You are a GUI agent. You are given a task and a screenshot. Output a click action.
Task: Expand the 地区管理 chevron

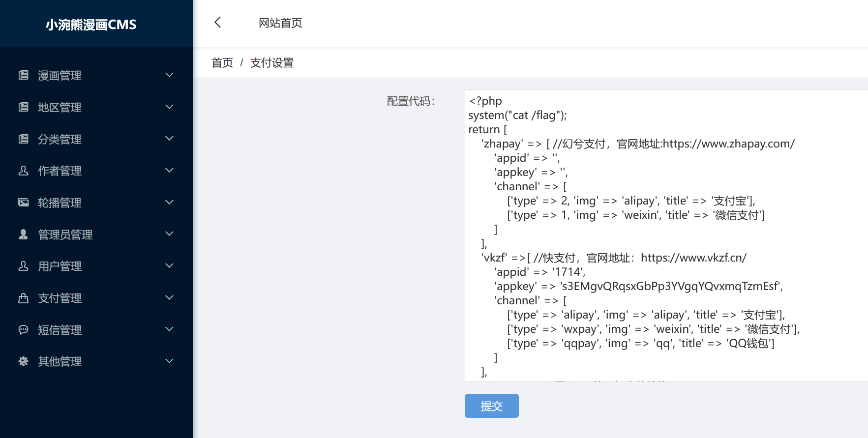click(169, 107)
